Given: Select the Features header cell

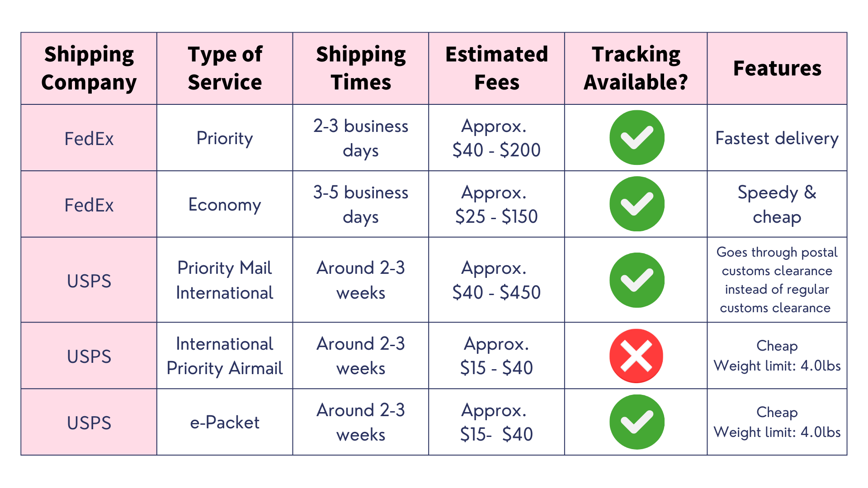Looking at the screenshot, I should coord(777,68).
